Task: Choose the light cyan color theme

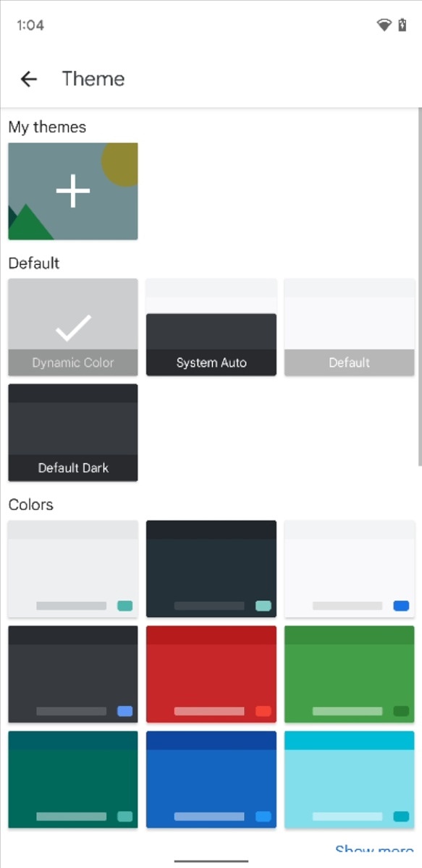Action: [x=350, y=779]
